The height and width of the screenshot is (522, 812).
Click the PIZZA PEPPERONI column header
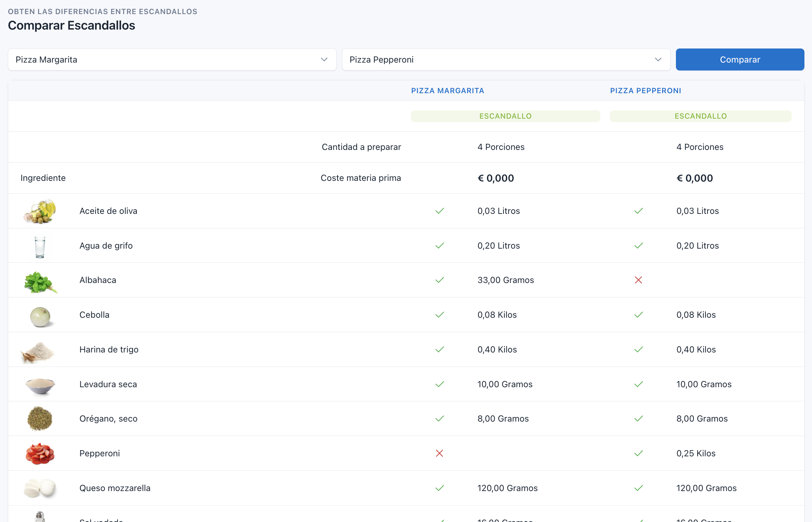[645, 91]
